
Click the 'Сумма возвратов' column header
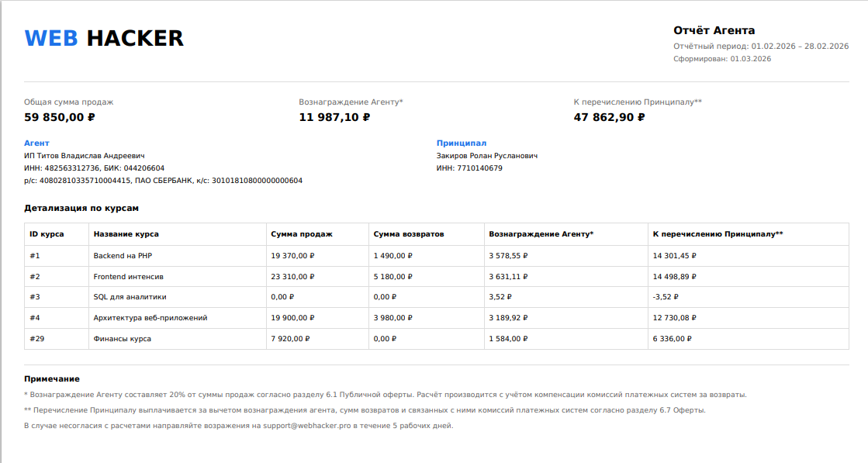(409, 233)
